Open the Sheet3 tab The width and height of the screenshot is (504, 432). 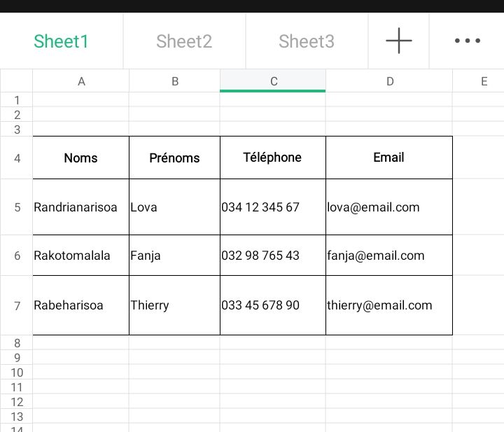[x=307, y=41]
